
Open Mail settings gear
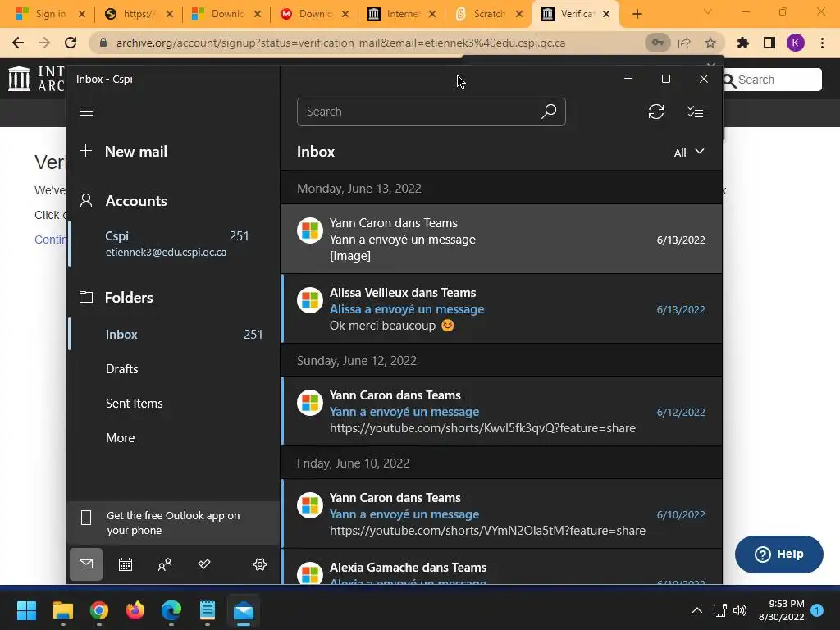pyautogui.click(x=260, y=564)
